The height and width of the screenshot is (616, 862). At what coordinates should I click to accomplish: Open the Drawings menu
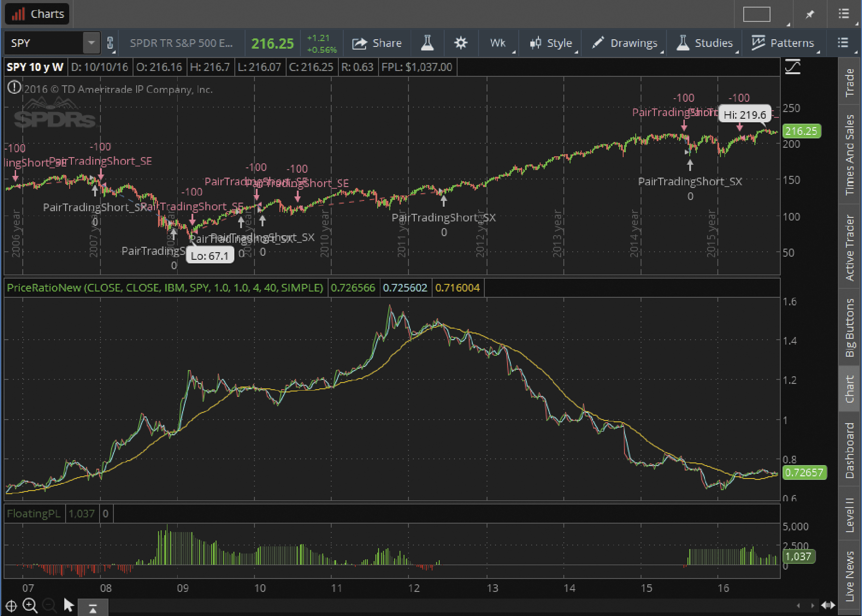coord(625,43)
